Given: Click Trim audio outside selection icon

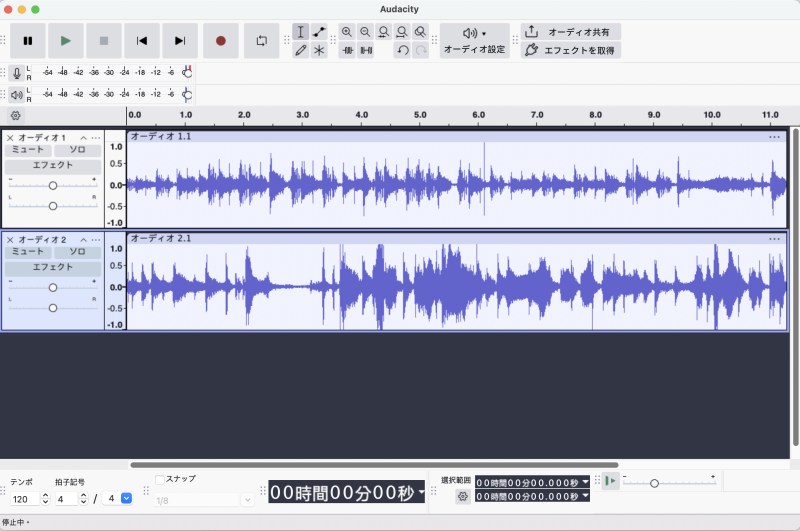Looking at the screenshot, I should tap(347, 50).
